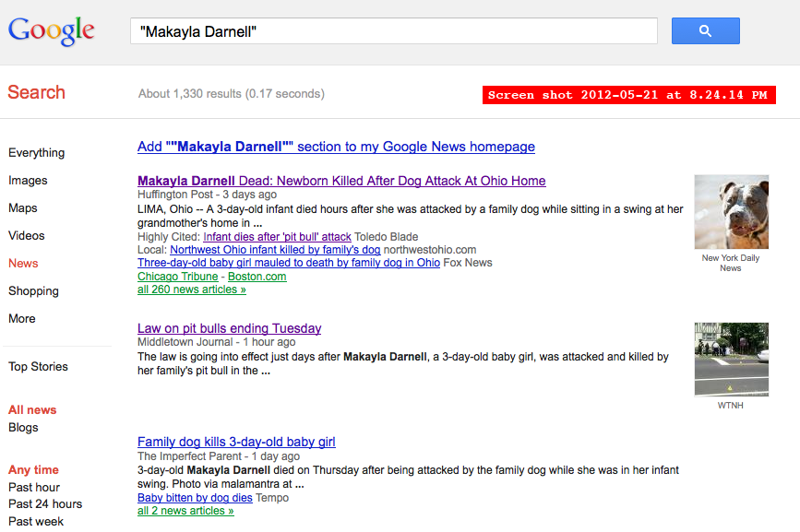Click "The Imperfect Parent - 1 day ago" byline
This screenshot has height=532, width=800.
point(219,456)
